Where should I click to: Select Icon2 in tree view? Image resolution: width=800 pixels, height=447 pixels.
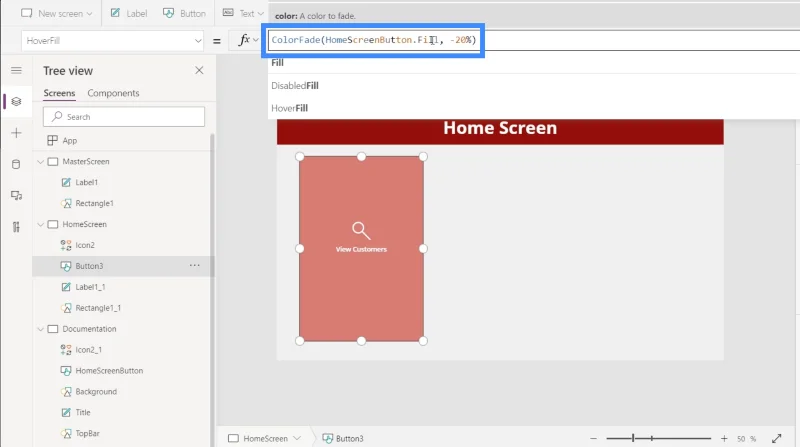coord(85,245)
